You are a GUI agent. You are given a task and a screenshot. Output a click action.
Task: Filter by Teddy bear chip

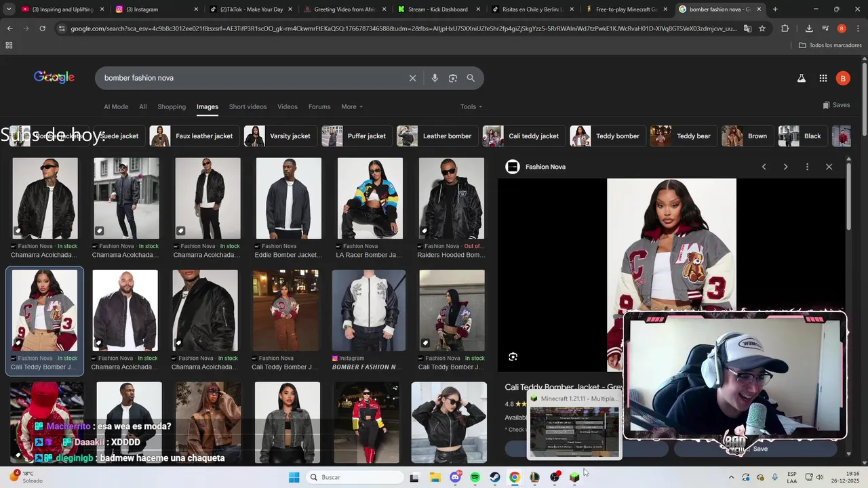[684, 136]
